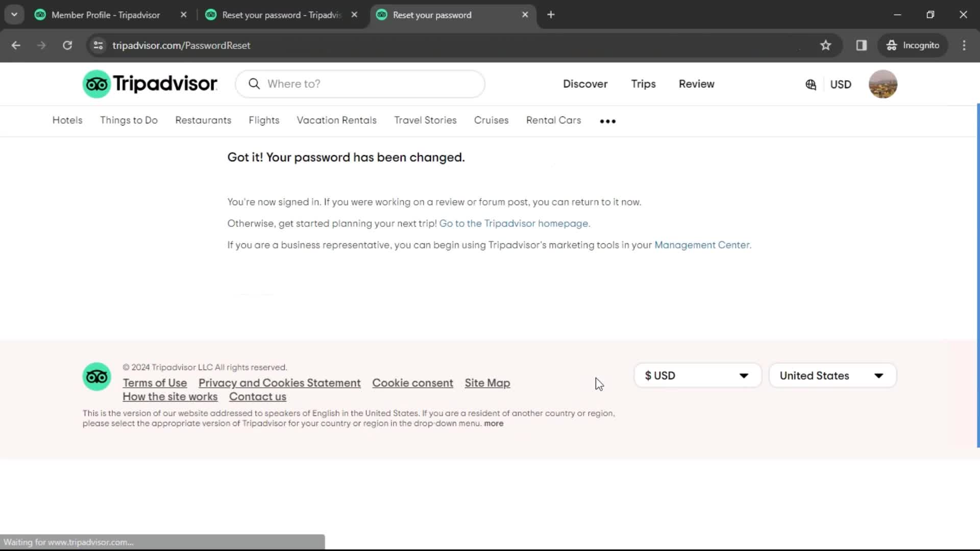Image resolution: width=980 pixels, height=551 pixels.
Task: Click Go to the Tripadvisor homepage link
Action: (514, 222)
